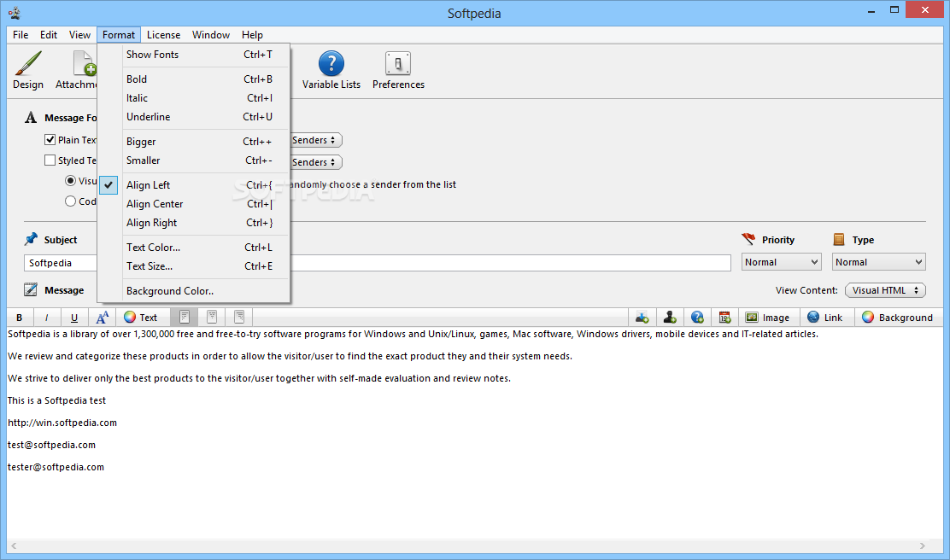
Task: Click the Type book icon
Action: point(839,239)
